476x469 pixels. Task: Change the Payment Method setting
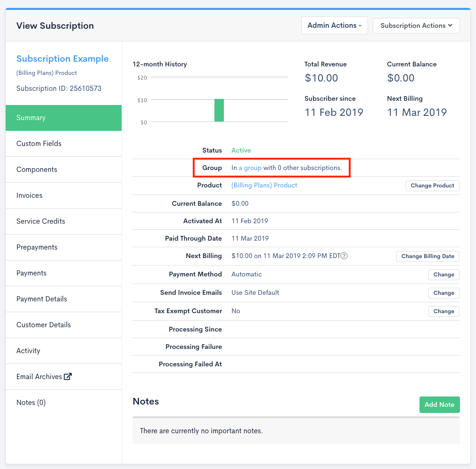tap(443, 275)
